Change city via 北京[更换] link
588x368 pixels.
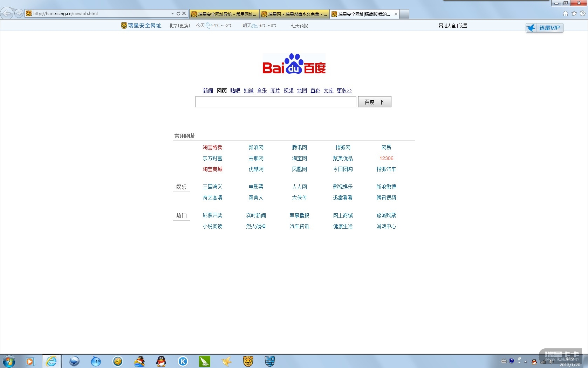[x=179, y=26]
